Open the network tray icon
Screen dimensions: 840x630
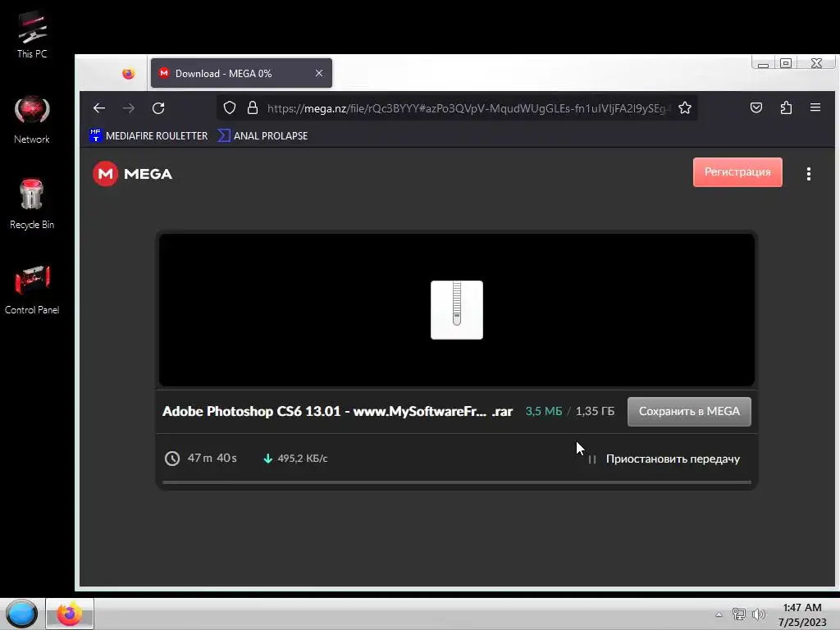point(739,614)
